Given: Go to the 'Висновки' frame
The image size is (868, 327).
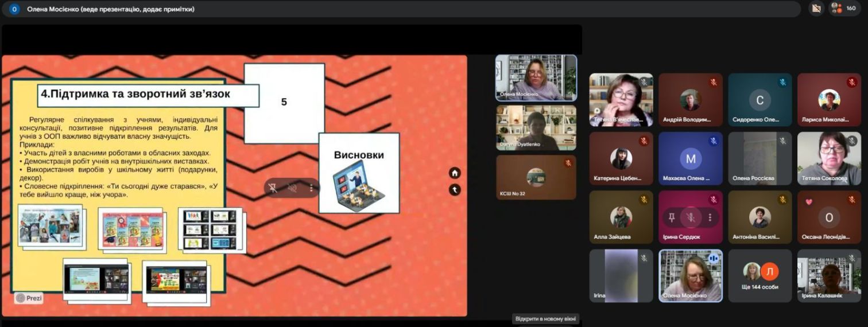Looking at the screenshot, I should click(359, 173).
